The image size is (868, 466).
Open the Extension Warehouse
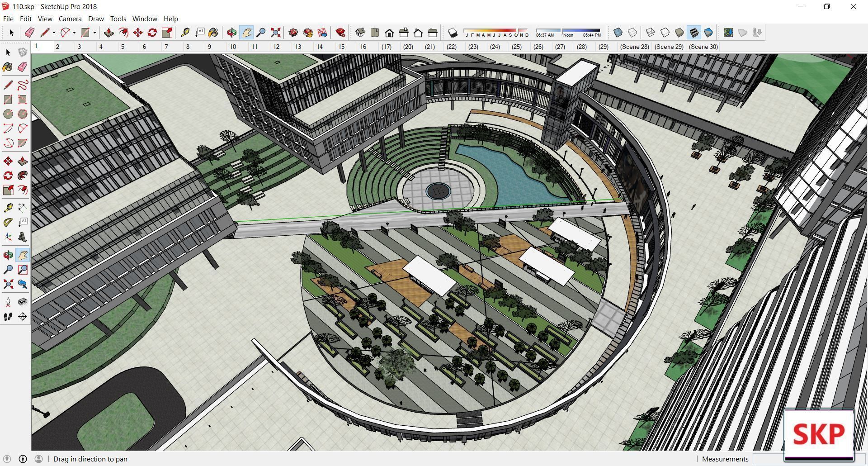[x=308, y=33]
